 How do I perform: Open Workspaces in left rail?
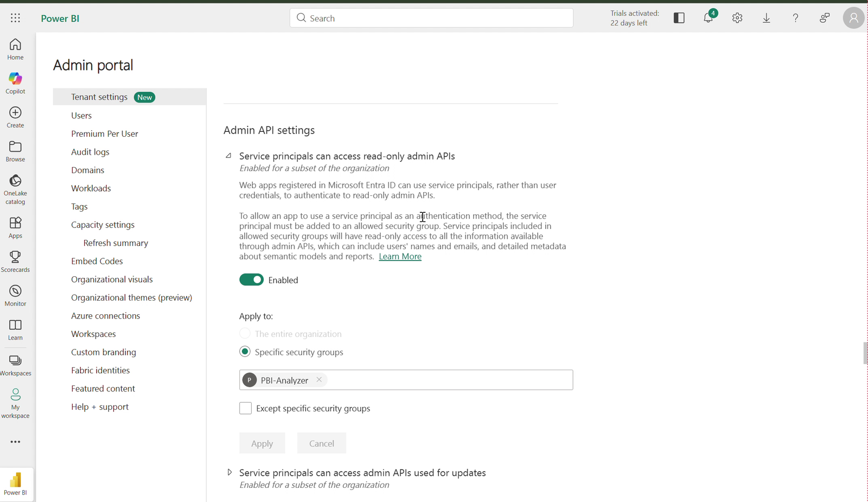[15, 365]
